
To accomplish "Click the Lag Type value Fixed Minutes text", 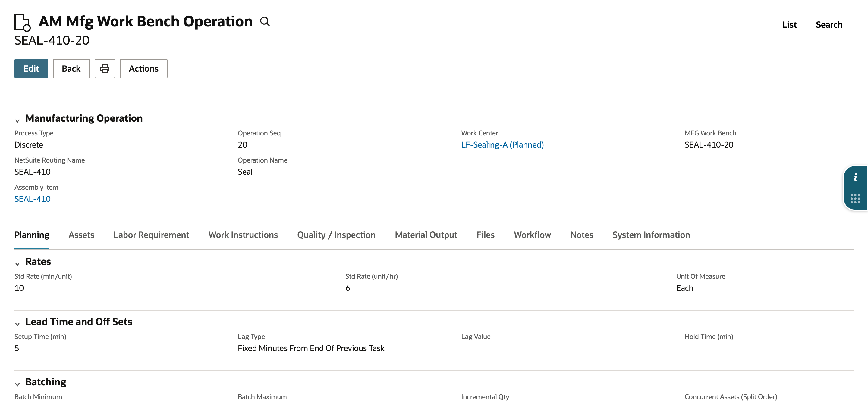I will coord(311,348).
